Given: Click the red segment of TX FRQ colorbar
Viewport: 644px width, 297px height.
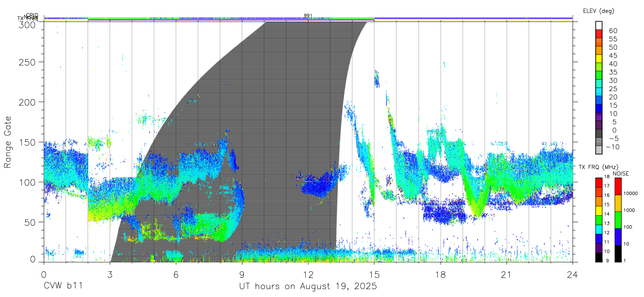Looking at the screenshot, I should click(598, 182).
